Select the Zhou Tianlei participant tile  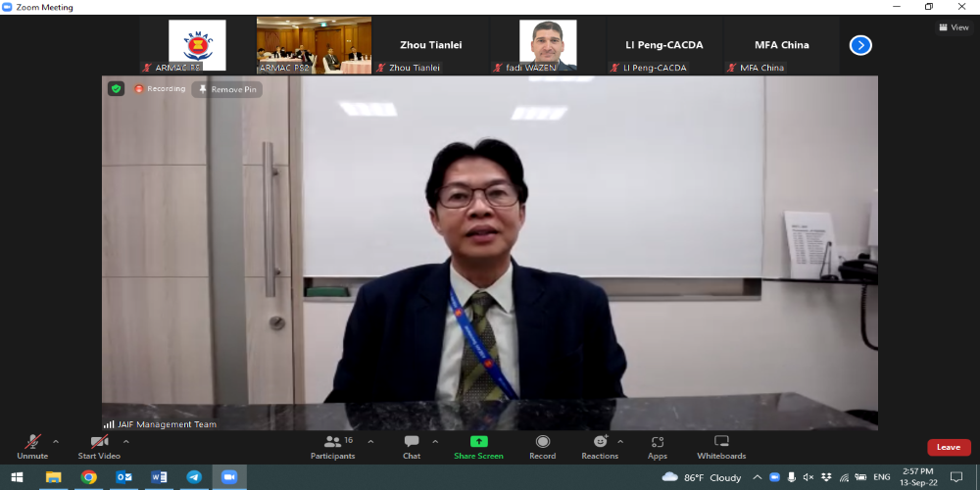tap(430, 45)
